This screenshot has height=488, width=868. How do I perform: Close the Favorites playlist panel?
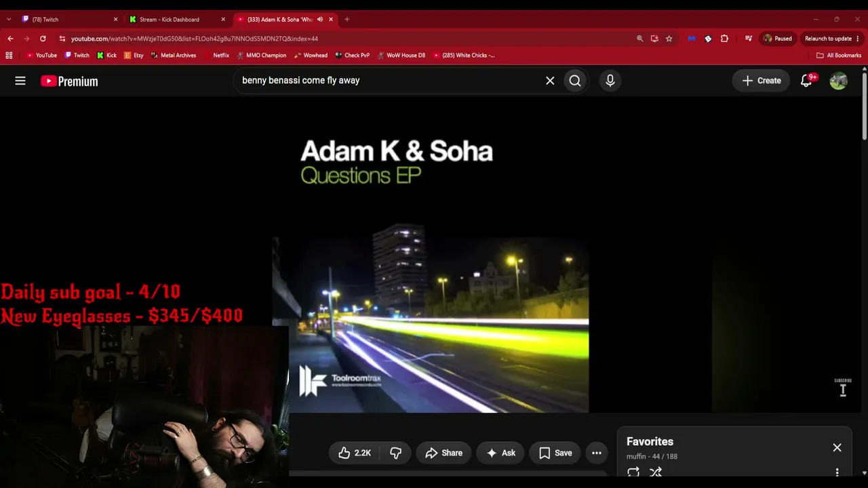(x=837, y=447)
